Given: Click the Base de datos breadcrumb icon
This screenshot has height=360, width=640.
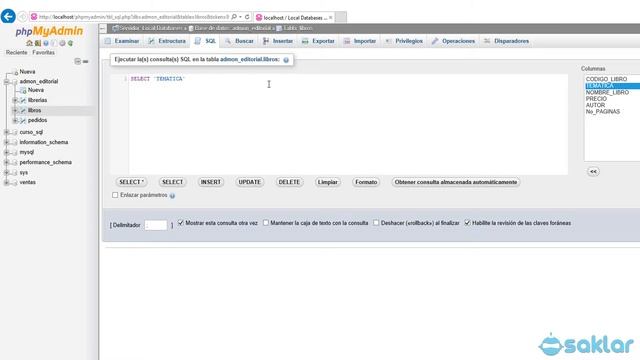Looking at the screenshot, I should coord(191,28).
